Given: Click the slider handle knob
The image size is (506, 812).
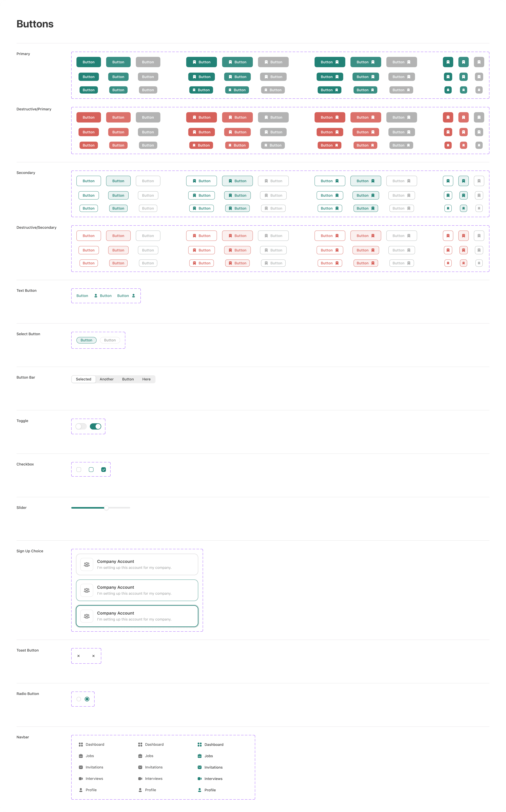Looking at the screenshot, I should tap(106, 508).
